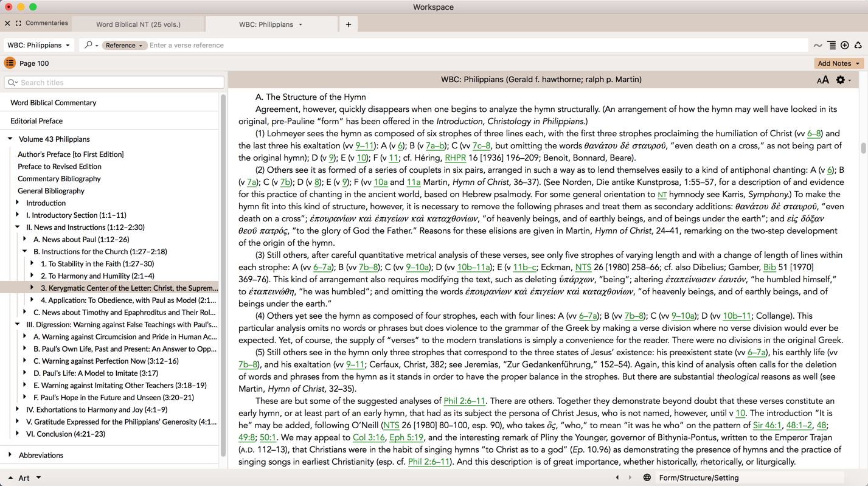Open the Phil 2:6–11 link in 'suggested analyses of'

click(465, 401)
